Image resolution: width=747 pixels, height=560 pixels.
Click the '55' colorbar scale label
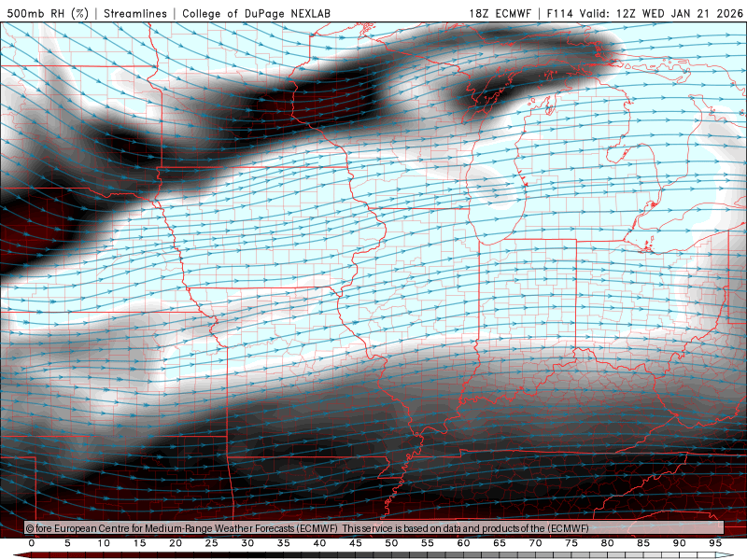(x=428, y=543)
